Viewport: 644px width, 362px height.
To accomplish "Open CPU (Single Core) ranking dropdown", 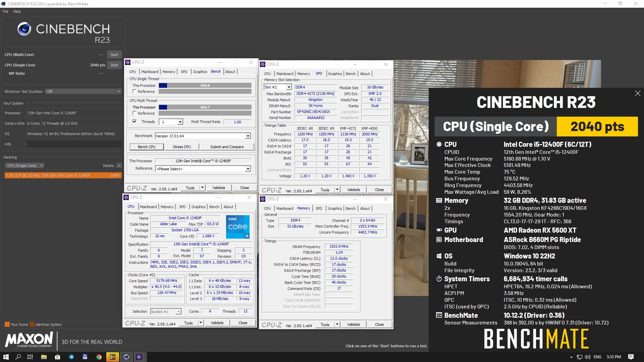I will [25, 166].
